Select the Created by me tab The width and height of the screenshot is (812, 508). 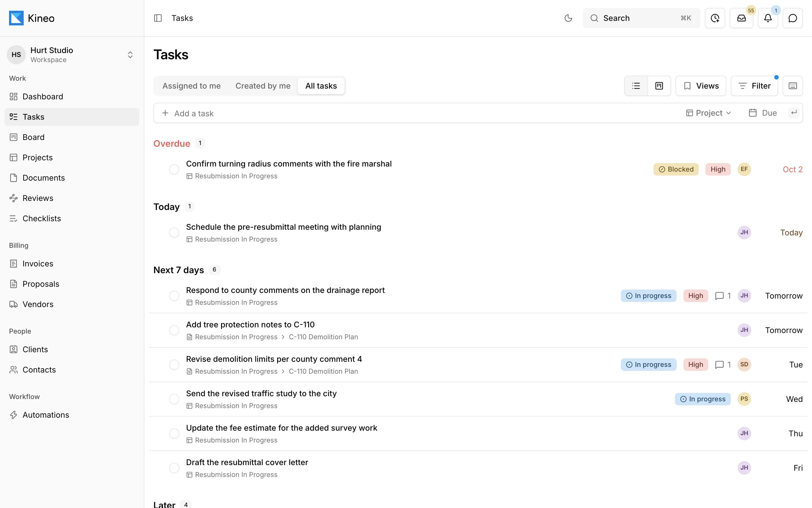tap(263, 86)
